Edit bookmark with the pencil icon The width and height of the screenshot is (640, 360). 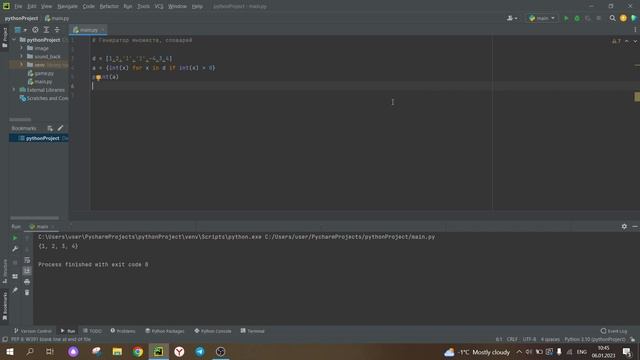pos(60,128)
